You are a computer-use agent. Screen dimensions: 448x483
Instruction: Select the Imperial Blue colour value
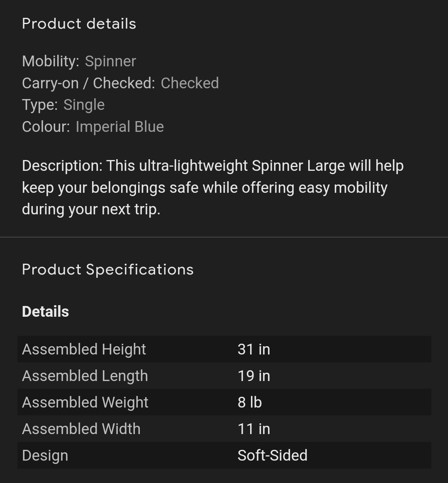click(x=119, y=127)
